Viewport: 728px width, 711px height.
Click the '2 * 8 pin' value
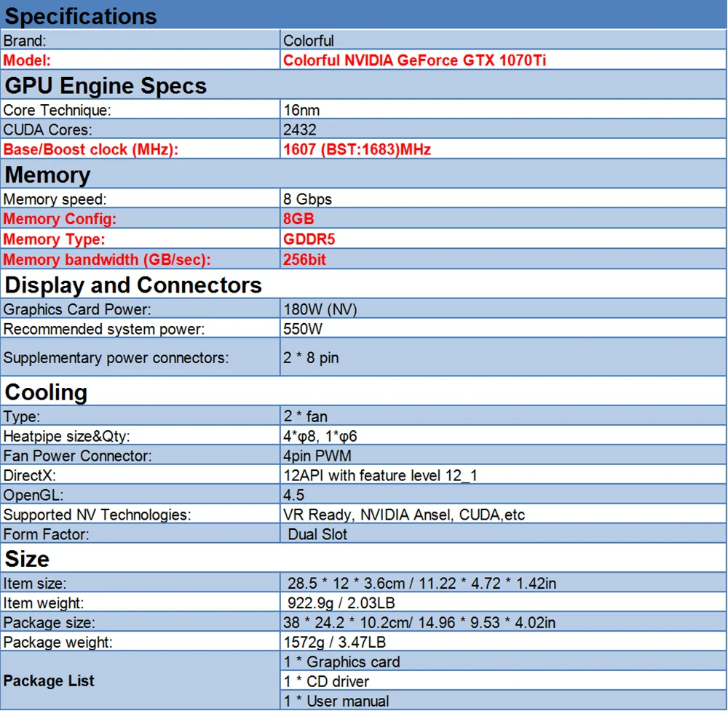pyautogui.click(x=311, y=358)
